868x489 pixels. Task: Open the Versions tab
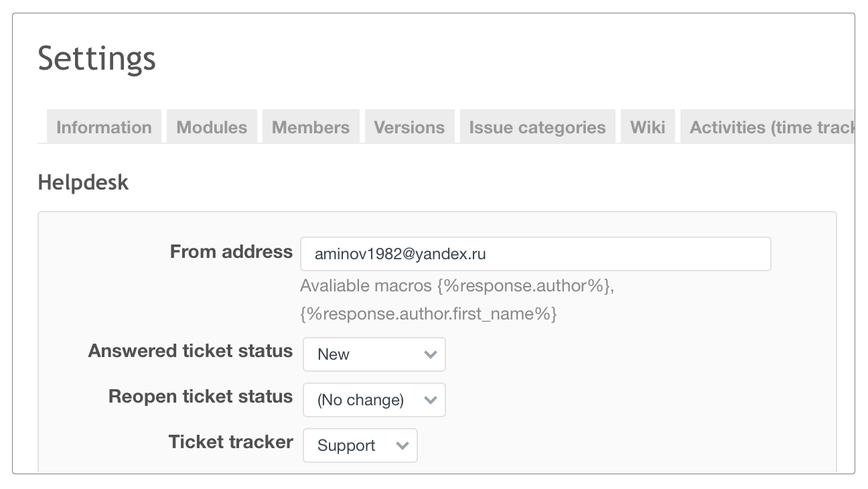pyautogui.click(x=409, y=127)
